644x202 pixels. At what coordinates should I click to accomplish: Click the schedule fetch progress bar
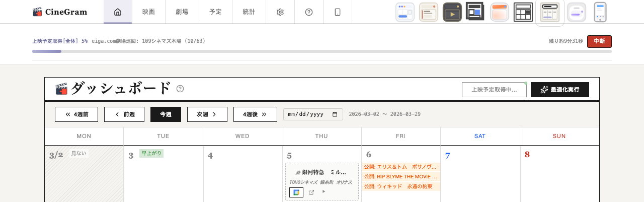[322, 51]
